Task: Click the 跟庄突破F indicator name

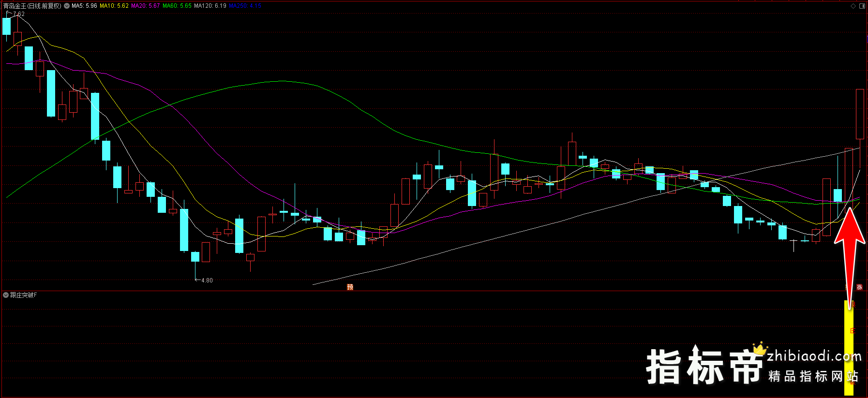Action: pos(24,295)
